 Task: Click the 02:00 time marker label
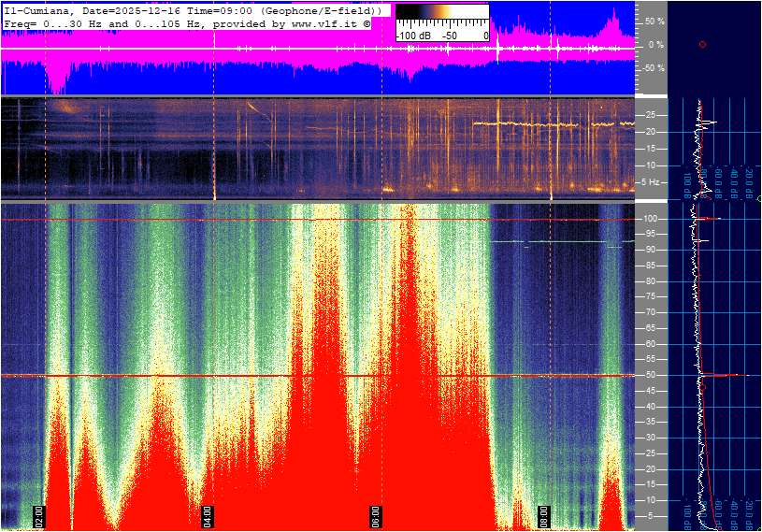point(39,515)
